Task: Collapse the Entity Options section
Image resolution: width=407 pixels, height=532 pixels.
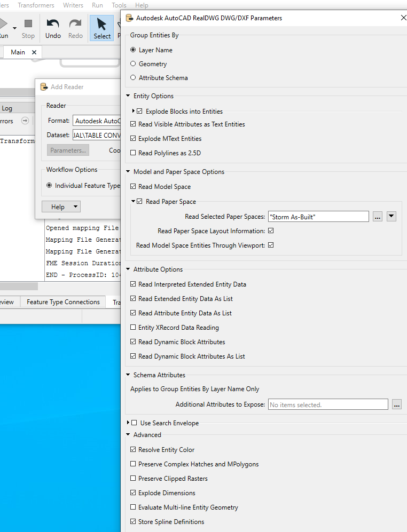Action: (128, 96)
